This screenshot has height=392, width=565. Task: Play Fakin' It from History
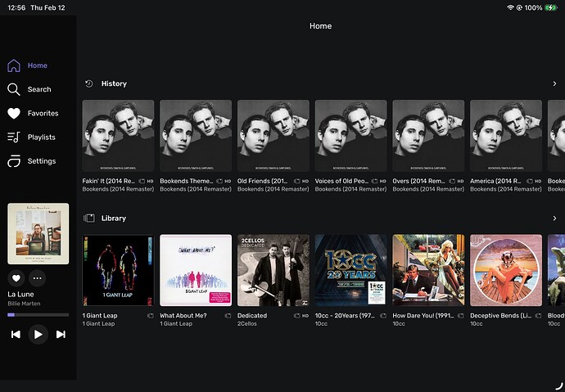point(118,136)
